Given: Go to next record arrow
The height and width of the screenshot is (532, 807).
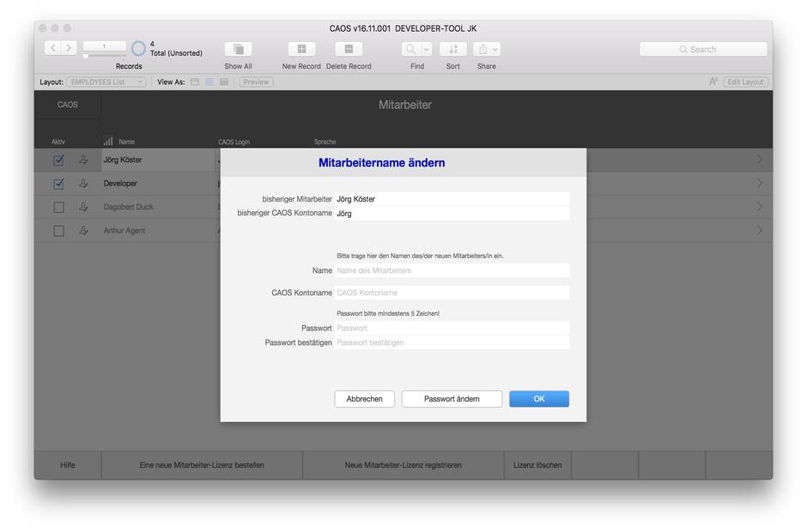Looking at the screenshot, I should click(x=69, y=48).
